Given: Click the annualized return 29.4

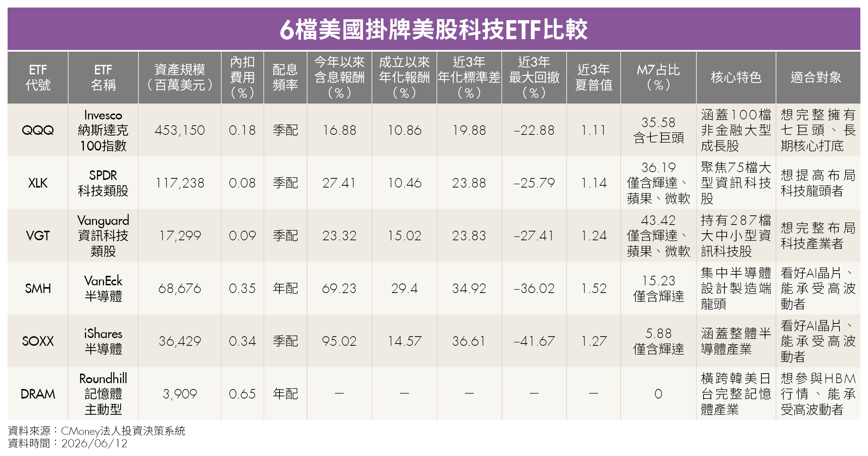Looking at the screenshot, I should pyautogui.click(x=404, y=288).
